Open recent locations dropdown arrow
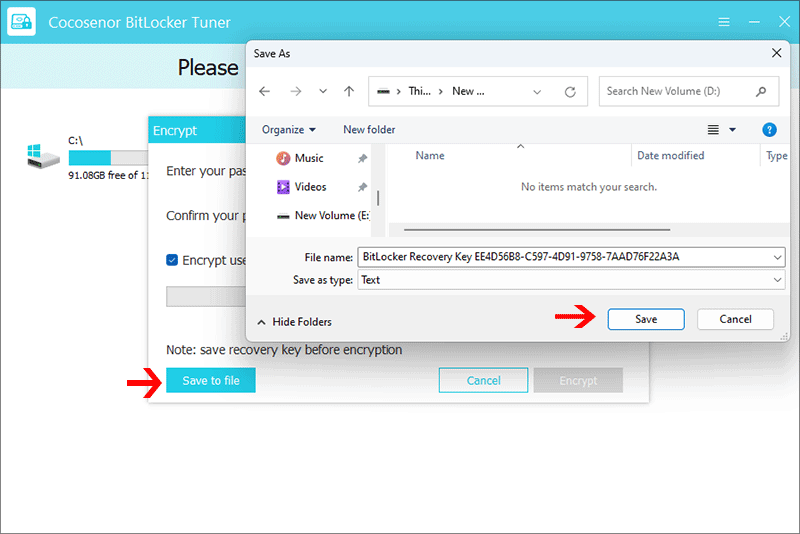The image size is (800, 534). (x=323, y=91)
